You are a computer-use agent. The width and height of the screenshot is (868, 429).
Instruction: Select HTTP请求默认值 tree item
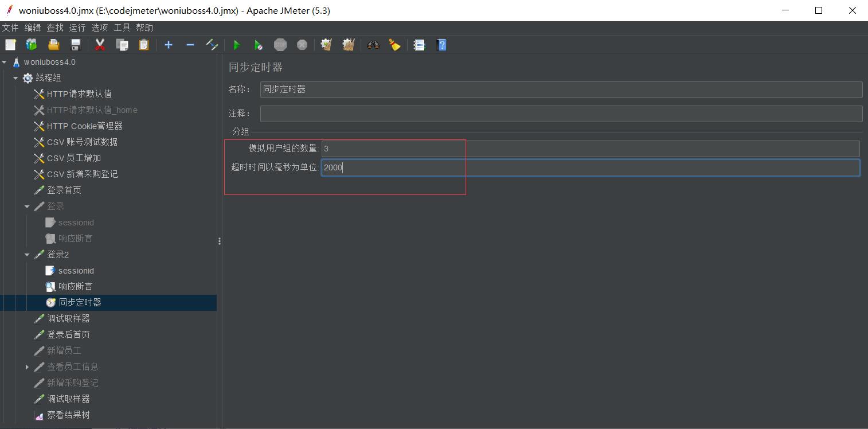point(79,94)
